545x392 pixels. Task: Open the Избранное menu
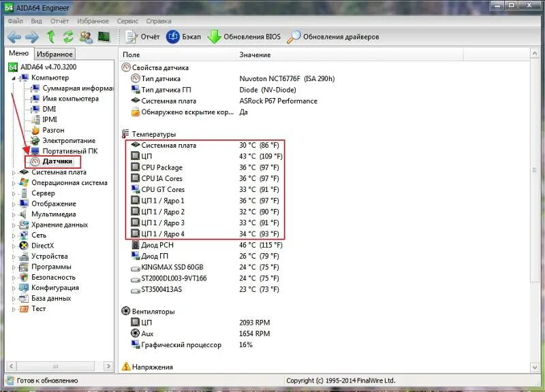(93, 21)
